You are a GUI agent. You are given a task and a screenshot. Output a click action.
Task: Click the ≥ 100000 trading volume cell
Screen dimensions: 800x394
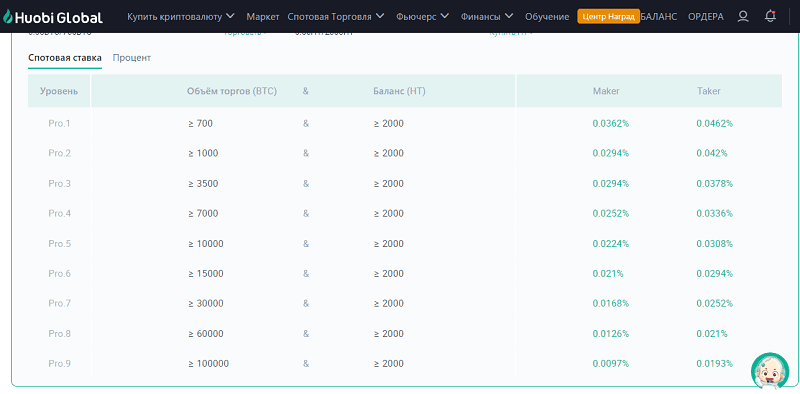(208, 364)
